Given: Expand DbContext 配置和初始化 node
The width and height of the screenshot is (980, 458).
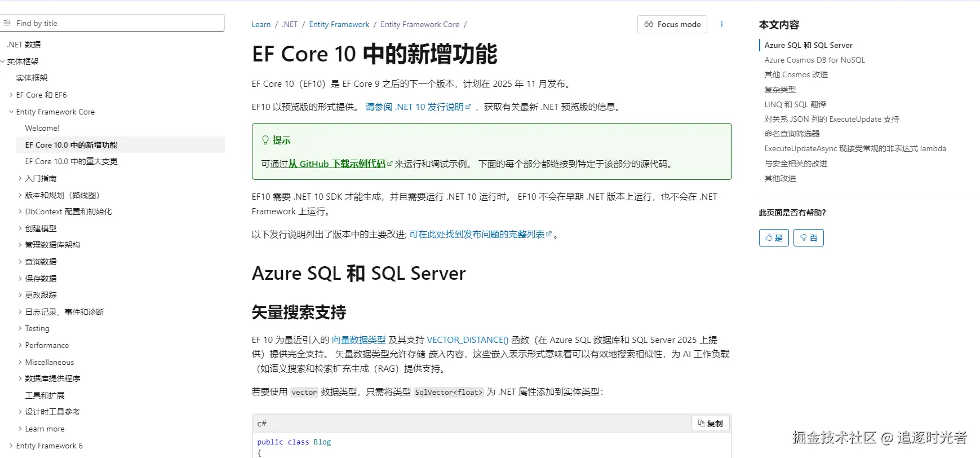Looking at the screenshot, I should (x=20, y=212).
